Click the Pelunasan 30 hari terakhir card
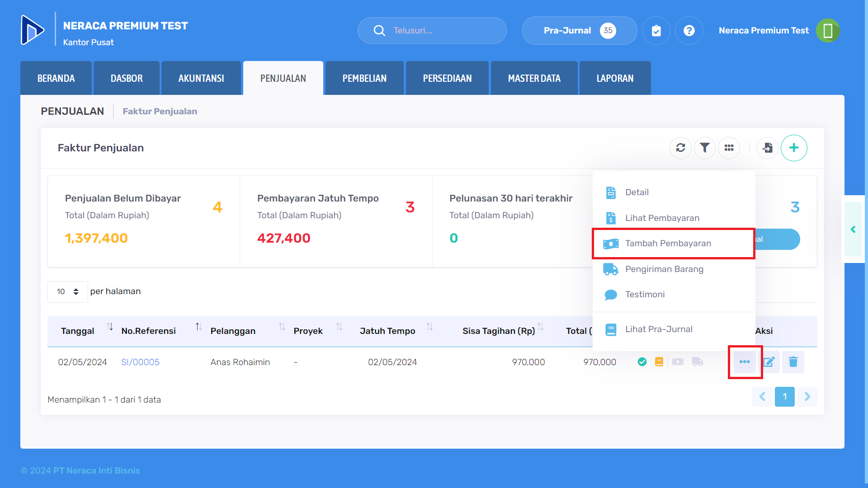Image resolution: width=868 pixels, height=488 pixels. point(512,221)
